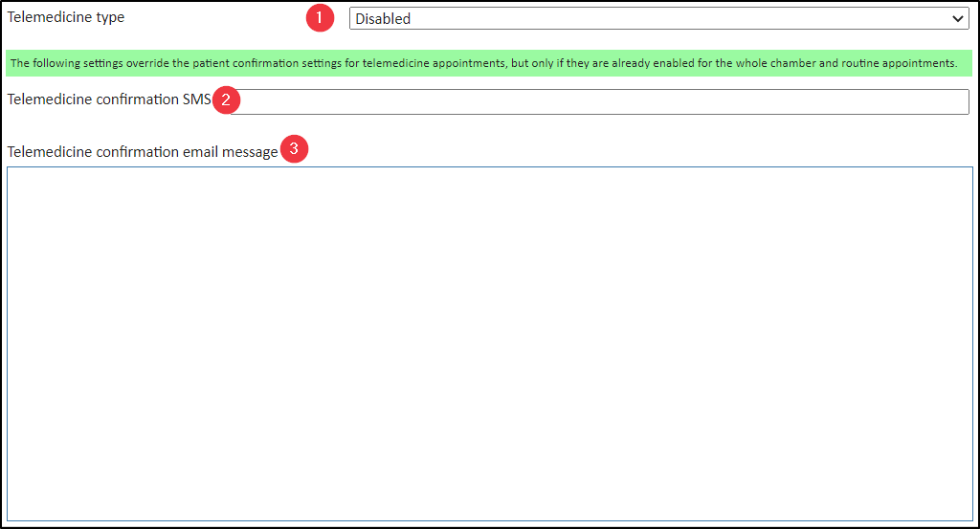This screenshot has height=529, width=980.
Task: Click inside the confirmation email message text area
Action: tap(489, 343)
